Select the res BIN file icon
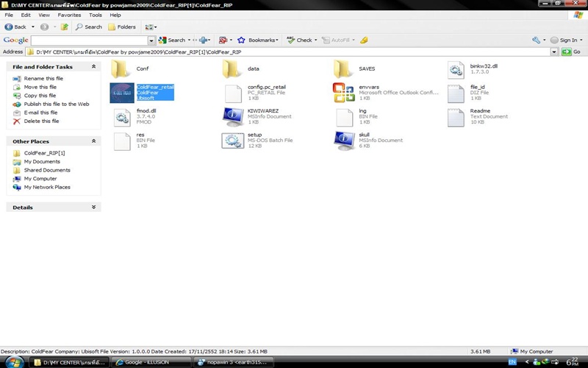Viewport: 588px width, 368px height. point(122,141)
